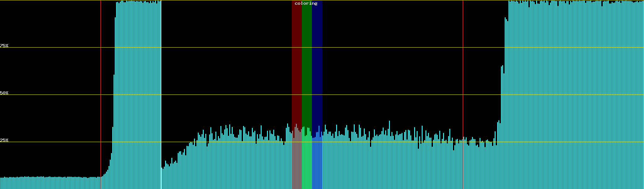Click the 50% axis label

point(4,93)
